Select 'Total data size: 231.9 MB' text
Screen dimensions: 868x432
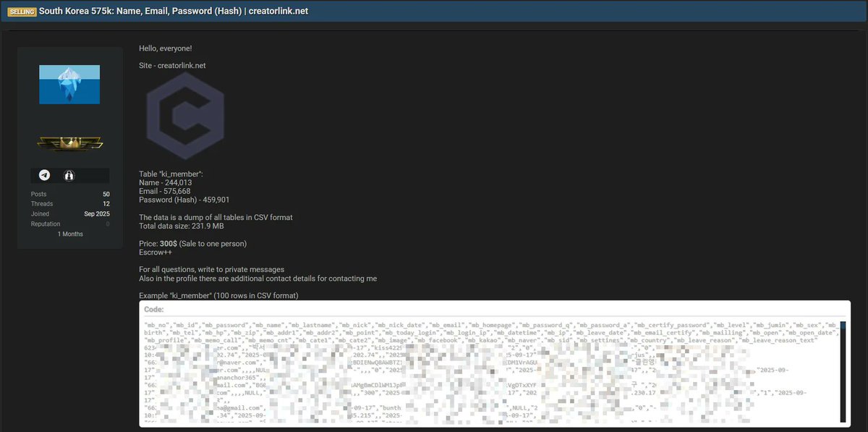[182, 226]
